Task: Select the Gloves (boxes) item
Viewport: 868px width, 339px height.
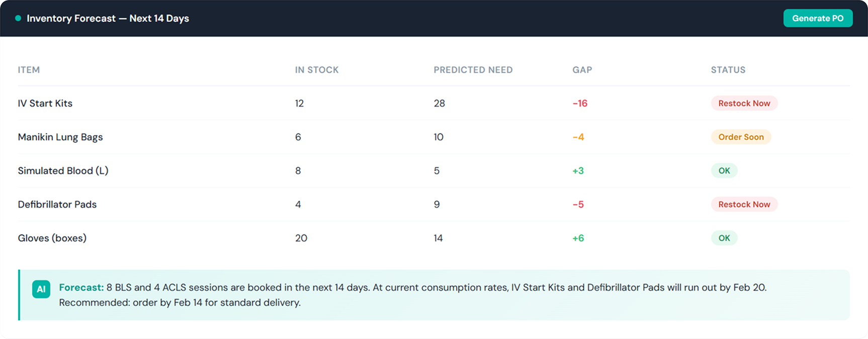Action: [52, 238]
